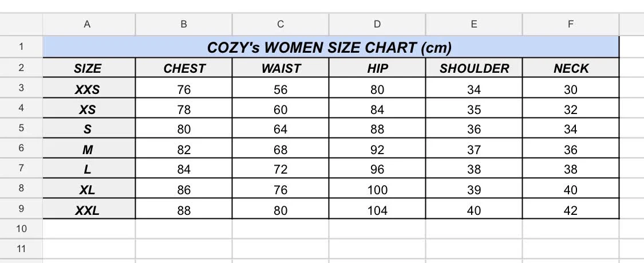
Task: Click the XL size cell
Action: click(x=87, y=190)
